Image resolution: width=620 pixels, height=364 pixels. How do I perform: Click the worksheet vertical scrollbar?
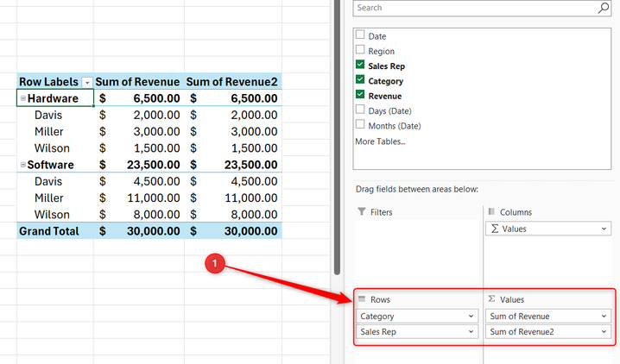[337, 136]
